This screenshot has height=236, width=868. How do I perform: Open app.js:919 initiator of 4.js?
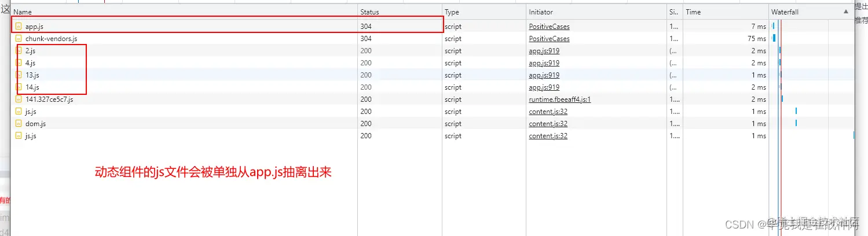544,63
